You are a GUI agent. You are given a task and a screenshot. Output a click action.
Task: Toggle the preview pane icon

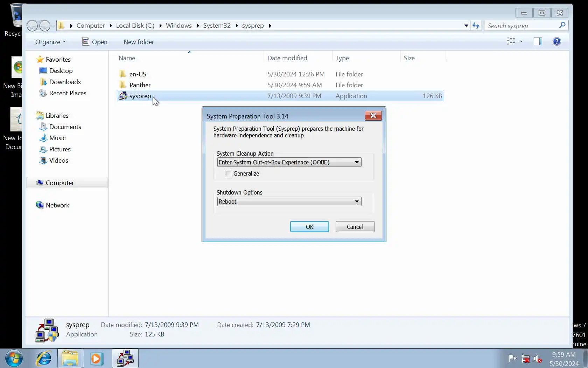pos(538,42)
